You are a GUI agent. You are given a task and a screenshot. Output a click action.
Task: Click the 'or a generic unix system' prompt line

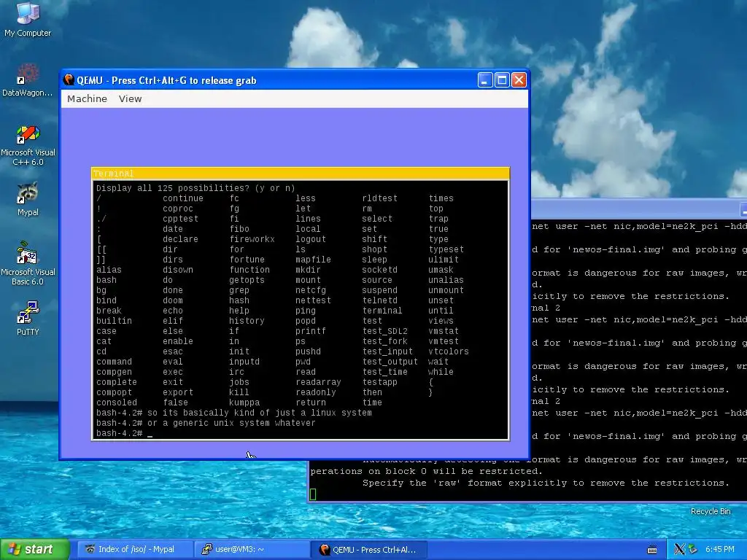[x=206, y=423]
